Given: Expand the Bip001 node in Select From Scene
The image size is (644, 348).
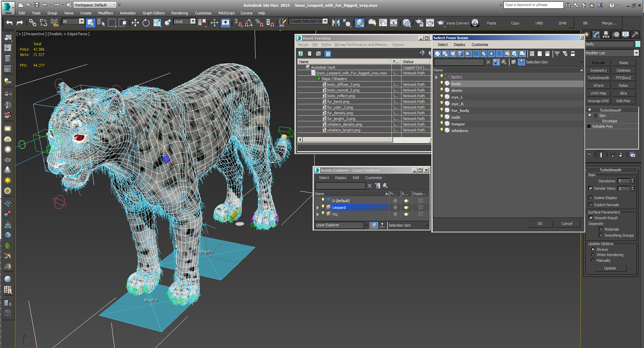Looking at the screenshot, I should [x=436, y=77].
